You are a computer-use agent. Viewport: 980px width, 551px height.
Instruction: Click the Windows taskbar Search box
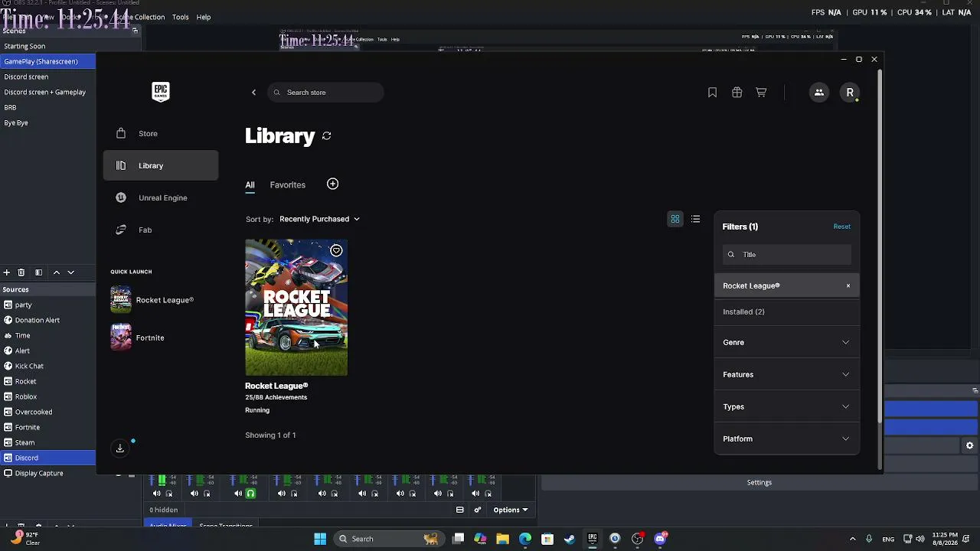tap(387, 539)
